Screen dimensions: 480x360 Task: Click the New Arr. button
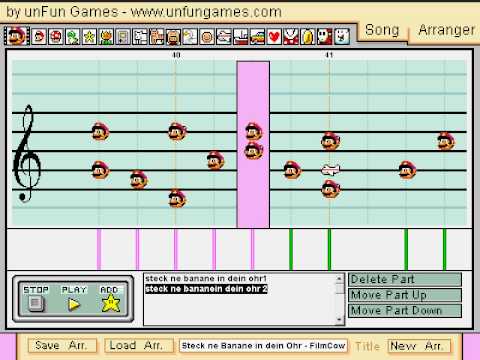[x=419, y=346]
